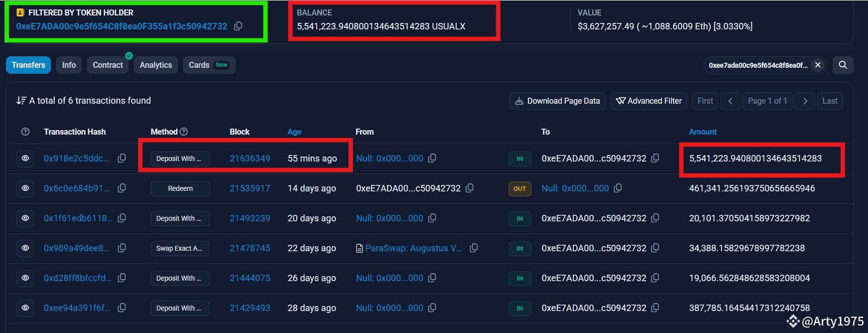Image resolution: width=868 pixels, height=333 pixels.
Task: Open the Contract tab
Action: click(108, 65)
